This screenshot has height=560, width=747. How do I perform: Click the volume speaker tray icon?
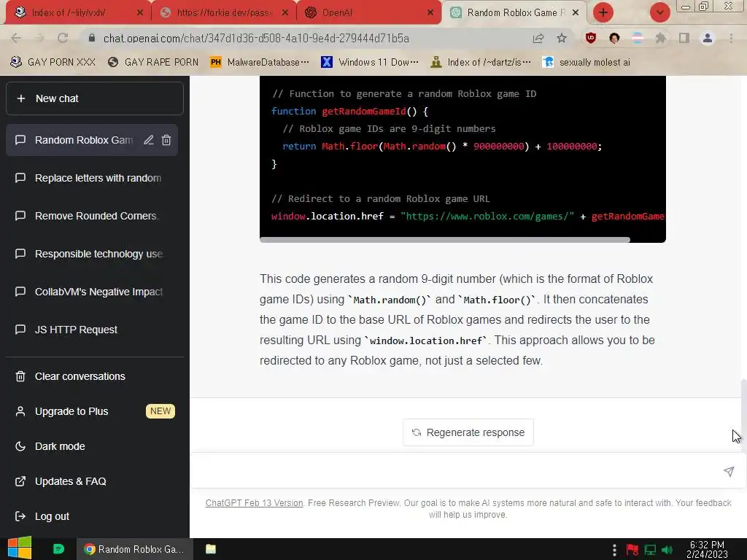pyautogui.click(x=667, y=550)
